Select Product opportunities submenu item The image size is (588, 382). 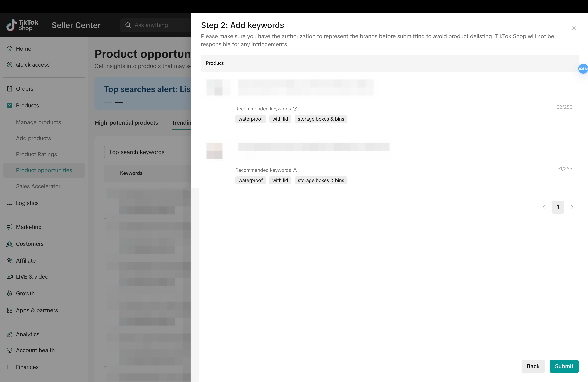44,170
